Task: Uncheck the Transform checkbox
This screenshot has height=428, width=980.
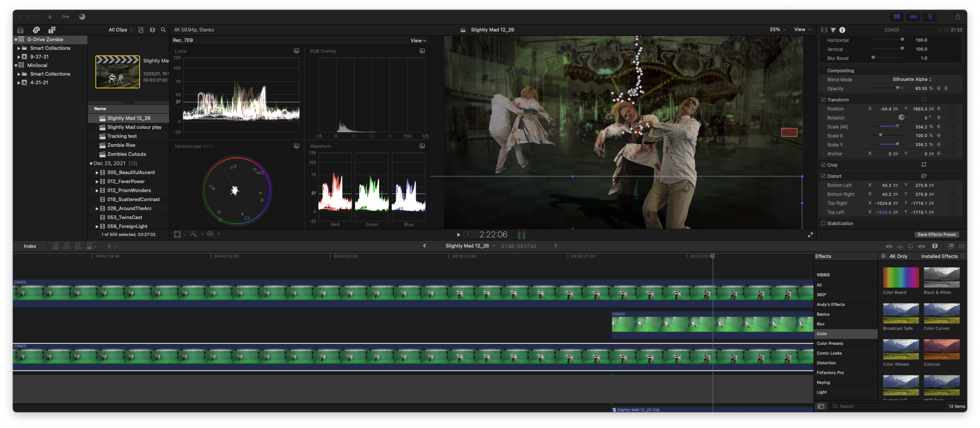Action: tap(823, 100)
